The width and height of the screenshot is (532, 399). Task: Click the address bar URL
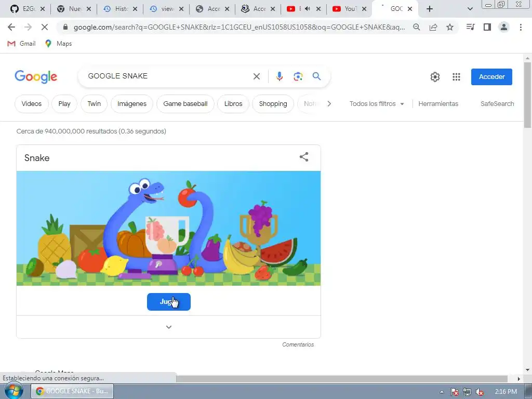[x=239, y=27]
